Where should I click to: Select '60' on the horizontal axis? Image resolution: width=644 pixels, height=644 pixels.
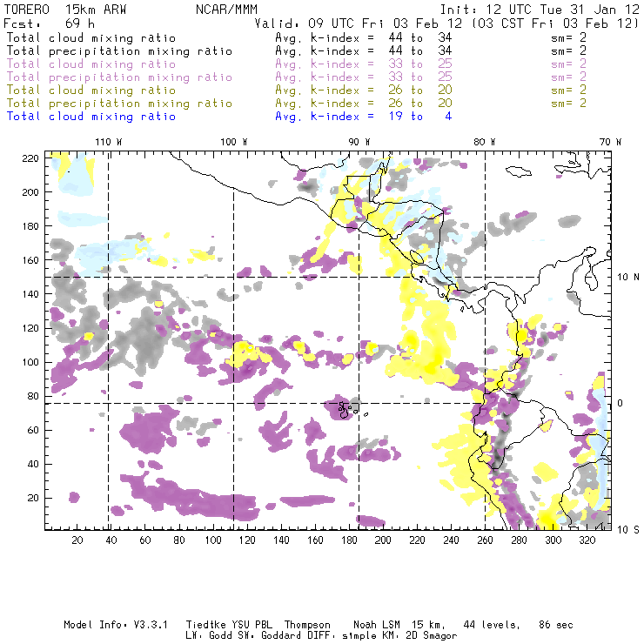pyautogui.click(x=145, y=540)
